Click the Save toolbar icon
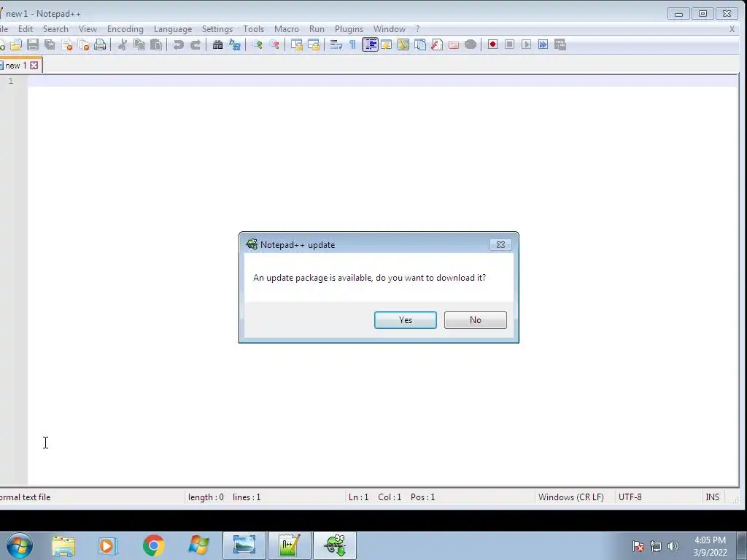This screenshot has height=560, width=747. [x=33, y=44]
